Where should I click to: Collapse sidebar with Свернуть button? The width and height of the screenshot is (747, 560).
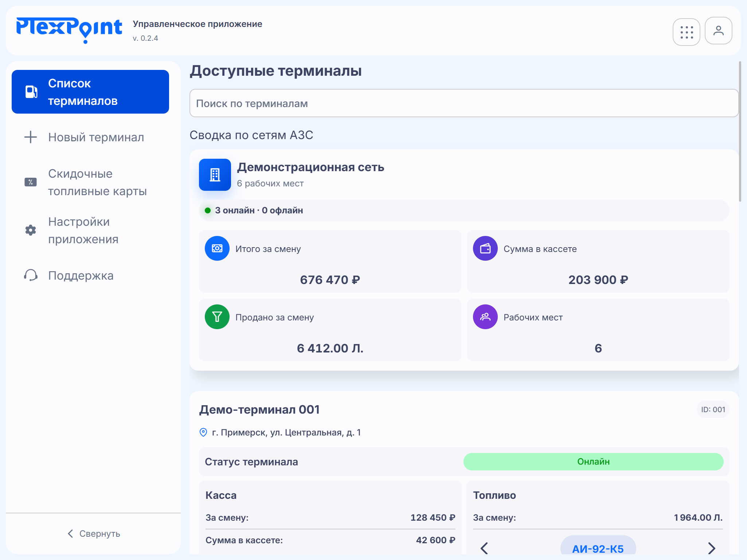(93, 534)
